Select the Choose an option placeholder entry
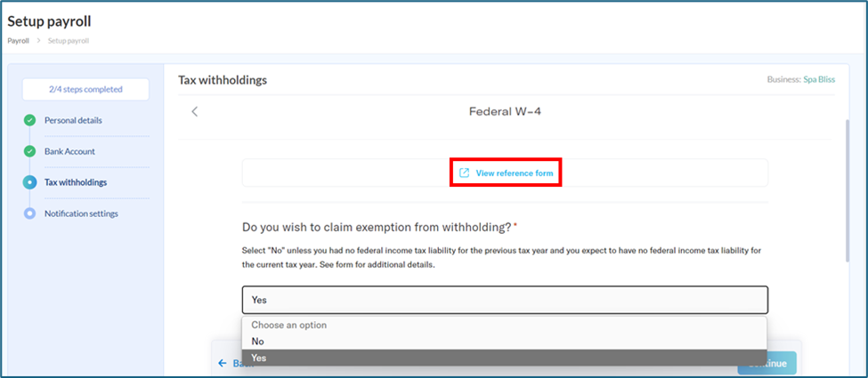868x378 pixels. (504, 325)
